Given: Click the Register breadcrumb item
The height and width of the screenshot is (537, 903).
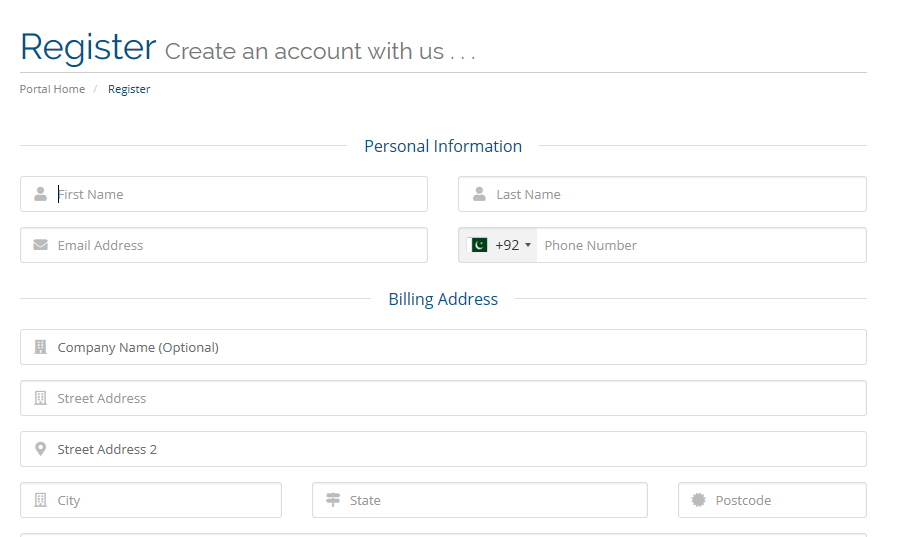Looking at the screenshot, I should click(129, 89).
